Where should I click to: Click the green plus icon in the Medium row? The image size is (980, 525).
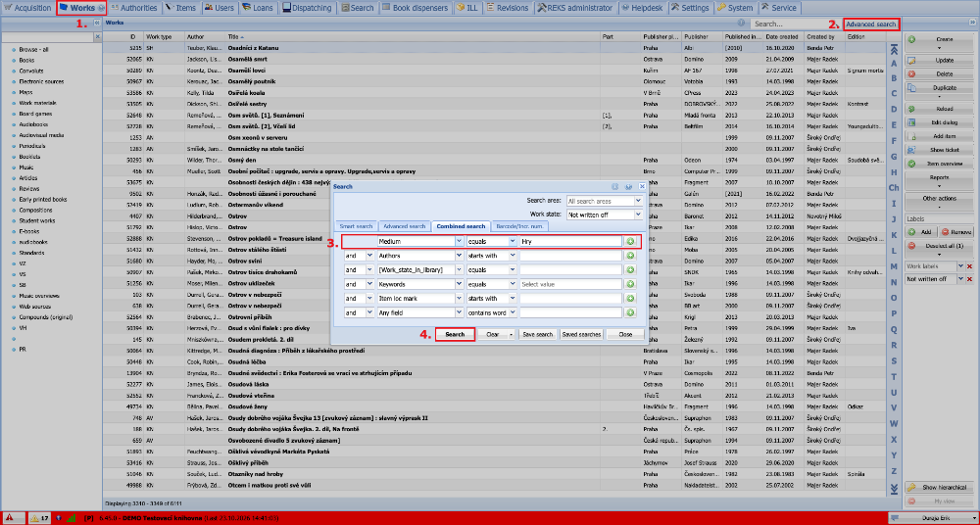tap(630, 241)
